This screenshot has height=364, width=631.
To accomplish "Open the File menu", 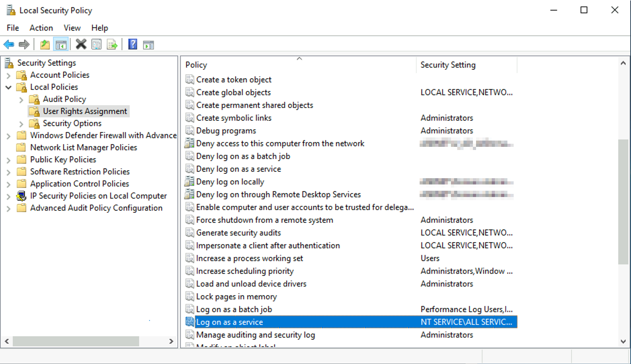I will 13,28.
